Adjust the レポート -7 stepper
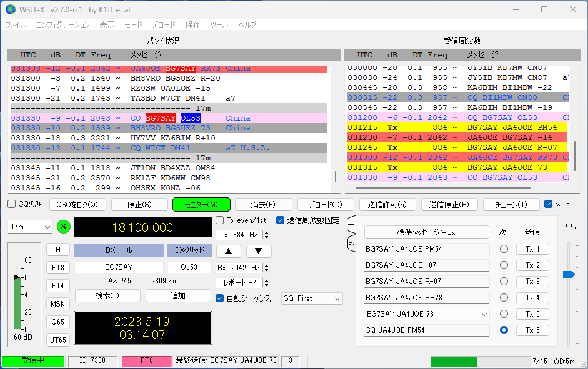The width and height of the screenshot is (588, 369). [x=267, y=283]
